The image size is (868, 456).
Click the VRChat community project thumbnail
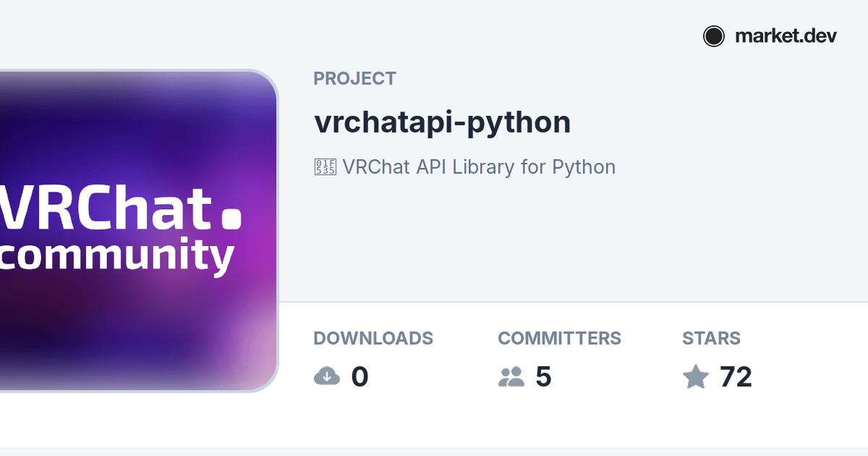138,231
